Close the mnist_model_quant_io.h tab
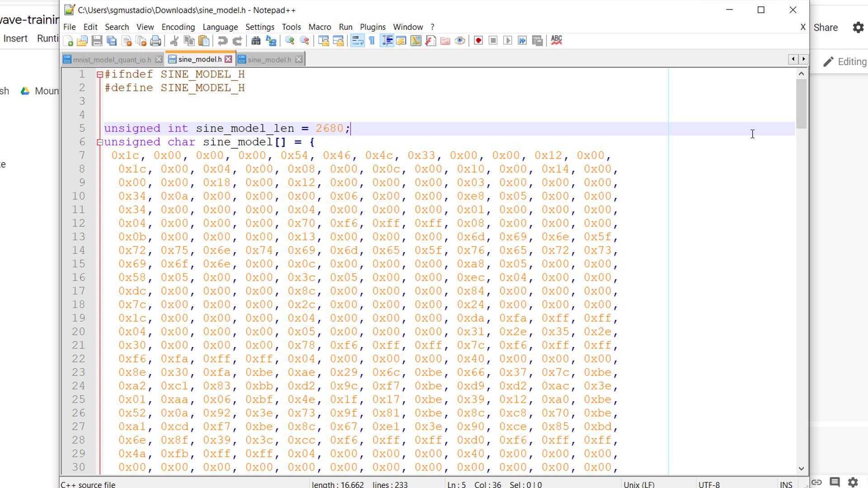The image size is (868, 488). pyautogui.click(x=159, y=60)
